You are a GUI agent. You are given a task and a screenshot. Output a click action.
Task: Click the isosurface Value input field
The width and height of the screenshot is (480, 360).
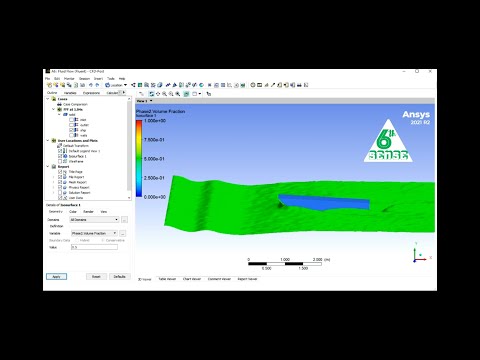coord(94,247)
